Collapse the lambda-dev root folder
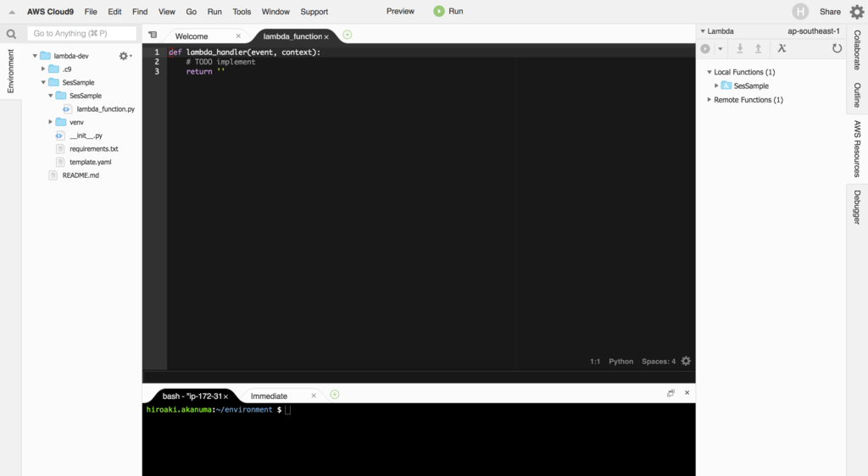Screen dimensions: 868x476 pyautogui.click(x=35, y=56)
